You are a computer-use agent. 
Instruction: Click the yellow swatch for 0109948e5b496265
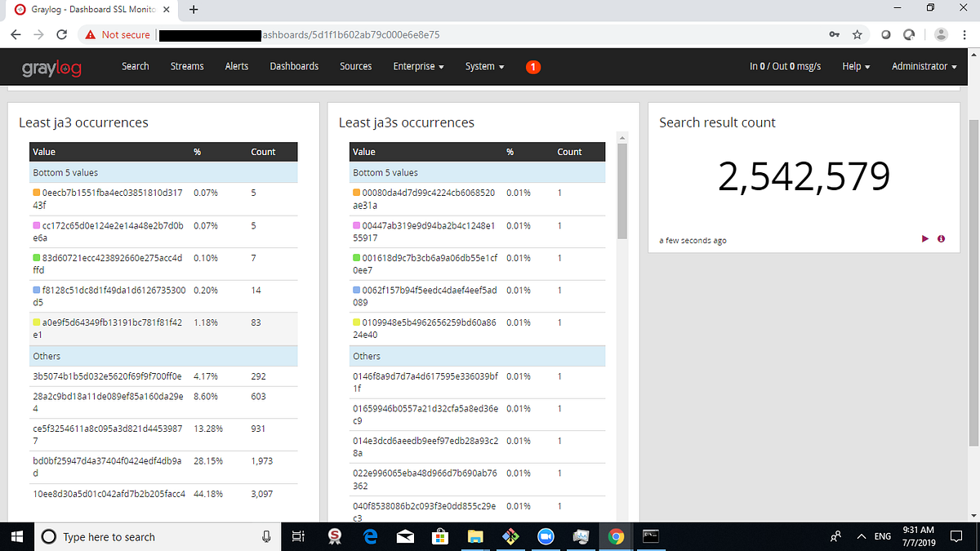click(x=356, y=322)
